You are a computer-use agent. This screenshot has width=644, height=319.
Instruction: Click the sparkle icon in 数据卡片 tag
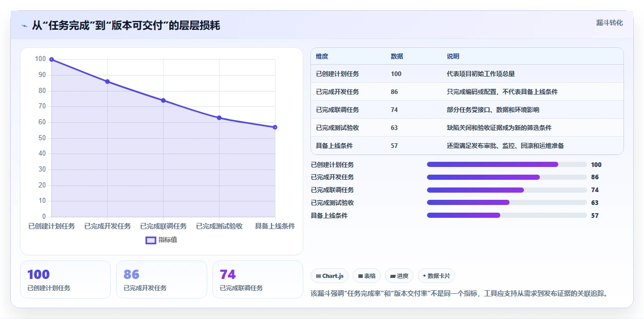[424, 276]
